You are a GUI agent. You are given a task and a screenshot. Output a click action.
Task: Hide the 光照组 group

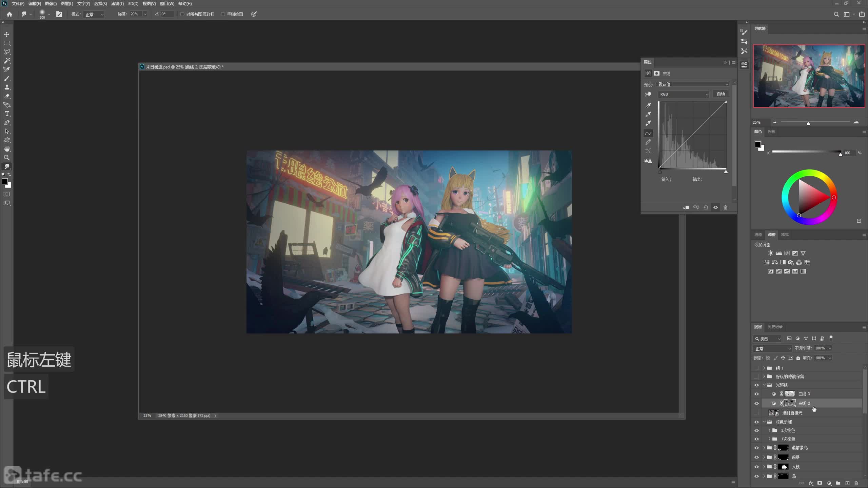point(756,385)
